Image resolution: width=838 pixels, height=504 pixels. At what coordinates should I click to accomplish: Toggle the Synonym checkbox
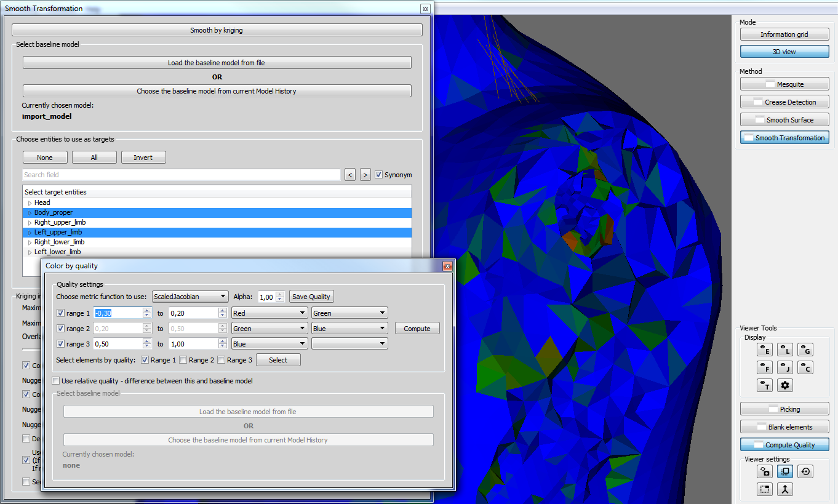379,175
